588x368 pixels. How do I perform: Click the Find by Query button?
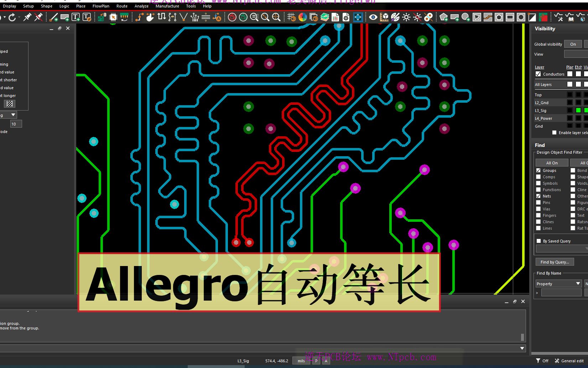click(555, 262)
